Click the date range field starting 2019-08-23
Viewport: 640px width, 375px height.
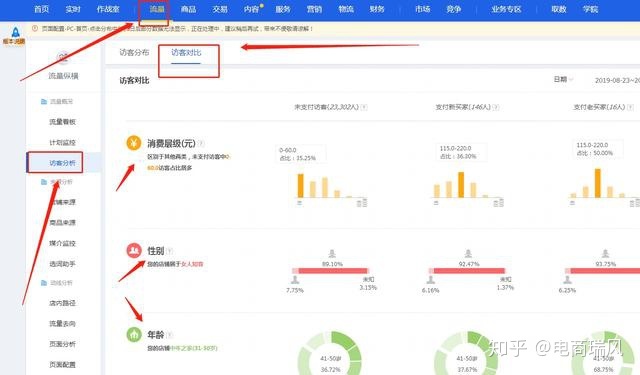(x=617, y=80)
